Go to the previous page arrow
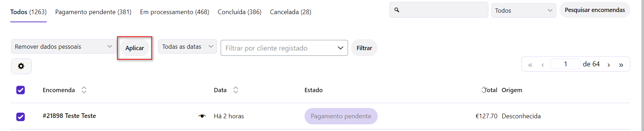644x131 pixels. pos(543,65)
